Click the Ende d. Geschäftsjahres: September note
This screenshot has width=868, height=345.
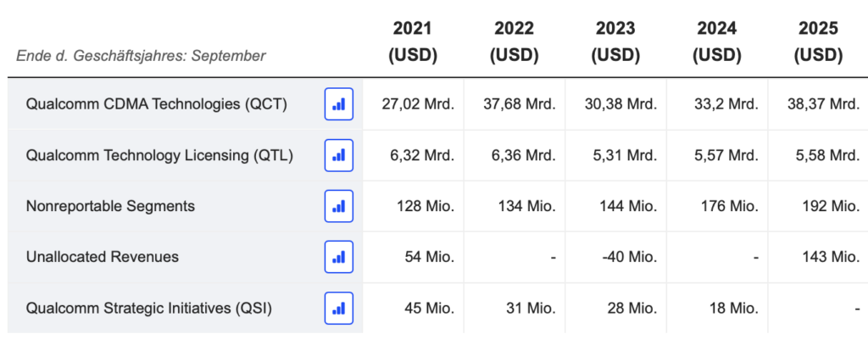[x=142, y=56]
